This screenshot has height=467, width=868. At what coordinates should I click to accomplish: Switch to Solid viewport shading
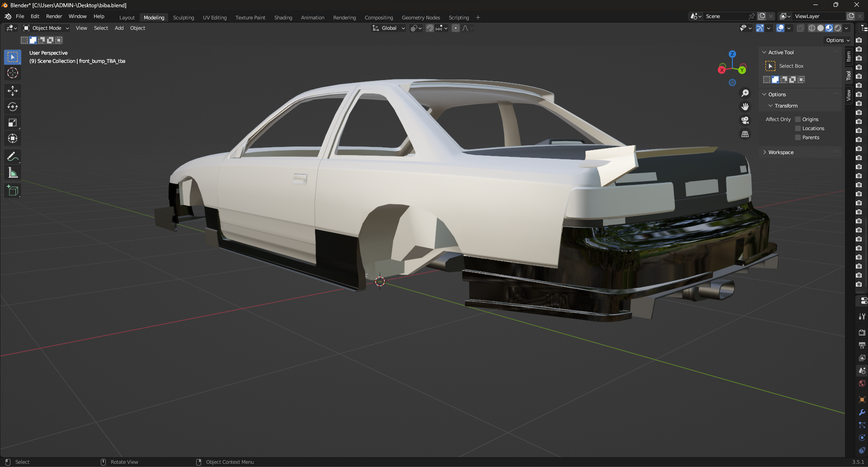(x=821, y=28)
